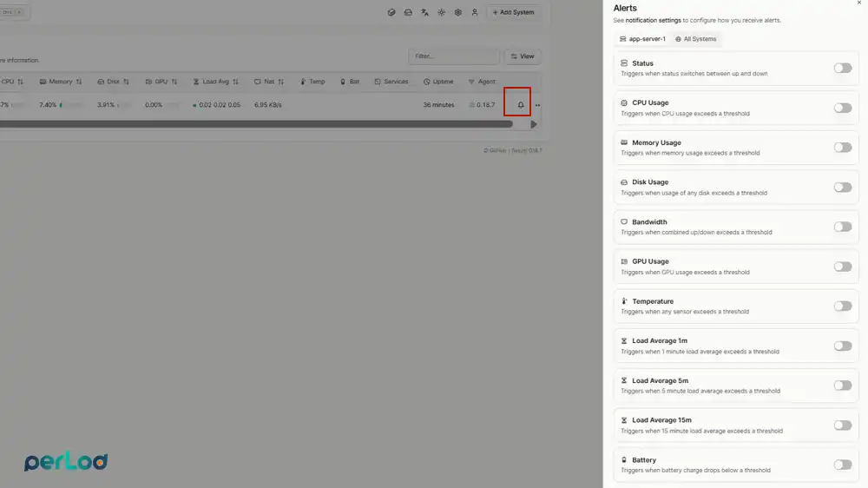The height and width of the screenshot is (488, 868).
Task: Enable the Temperature alert toggle
Action: point(843,306)
